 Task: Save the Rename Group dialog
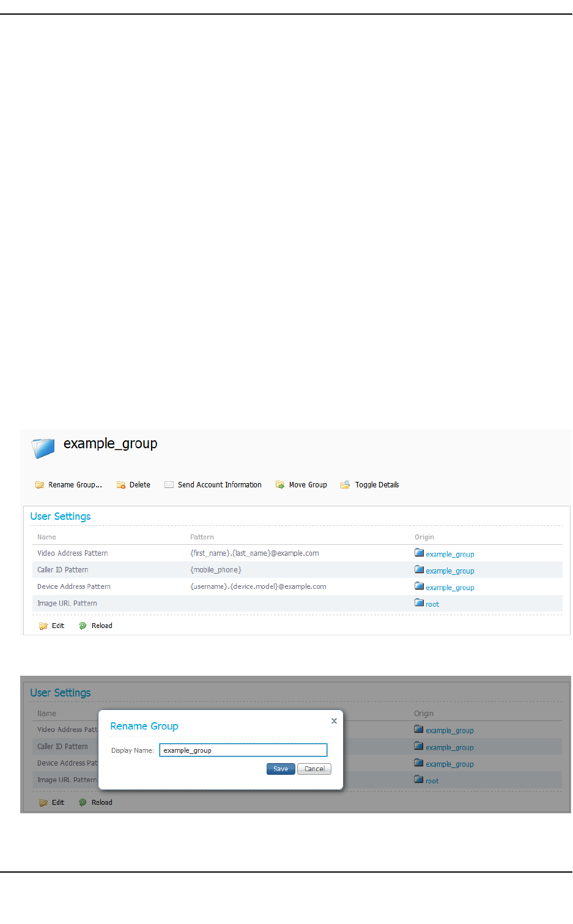[281, 769]
